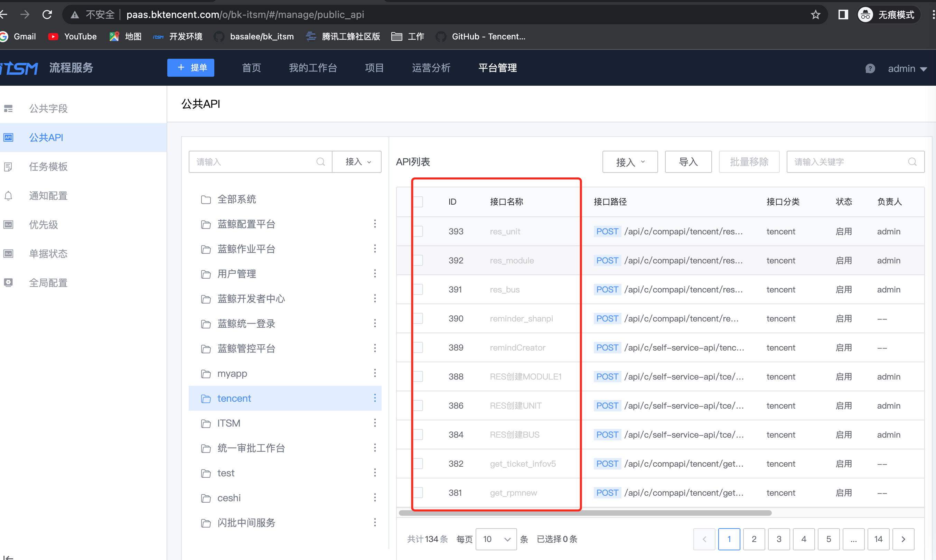Viewport: 936px width, 560px height.
Task: Open the browser side panel icon
Action: [x=843, y=15]
